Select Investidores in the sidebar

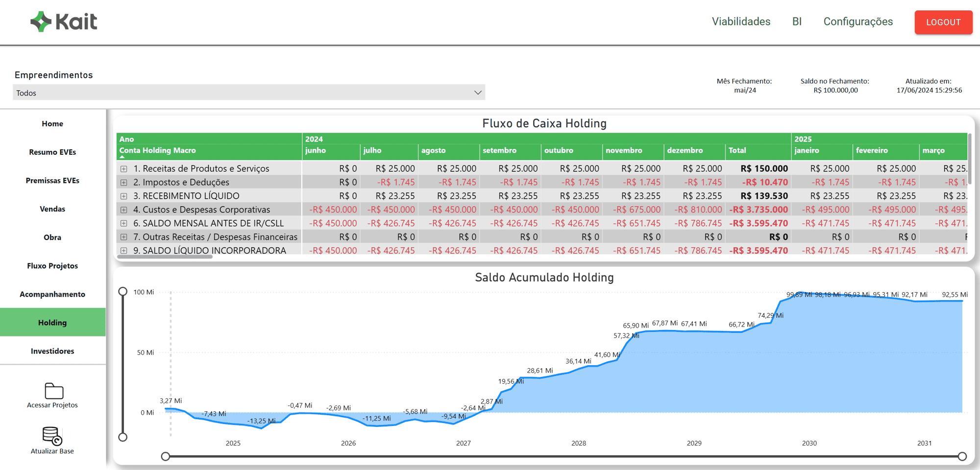coord(52,351)
